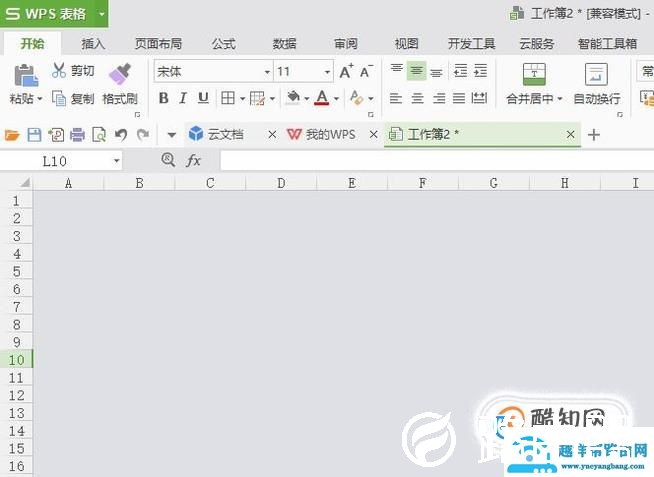Image resolution: width=654 pixels, height=477 pixels.
Task: Click export to PDF icon
Action: pos(56,135)
